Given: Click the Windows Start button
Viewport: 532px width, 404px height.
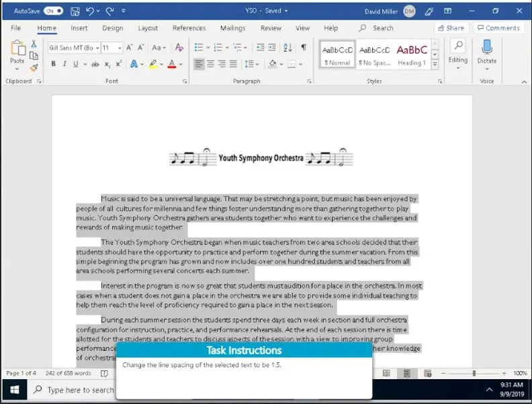Looking at the screenshot, I should tap(15, 390).
